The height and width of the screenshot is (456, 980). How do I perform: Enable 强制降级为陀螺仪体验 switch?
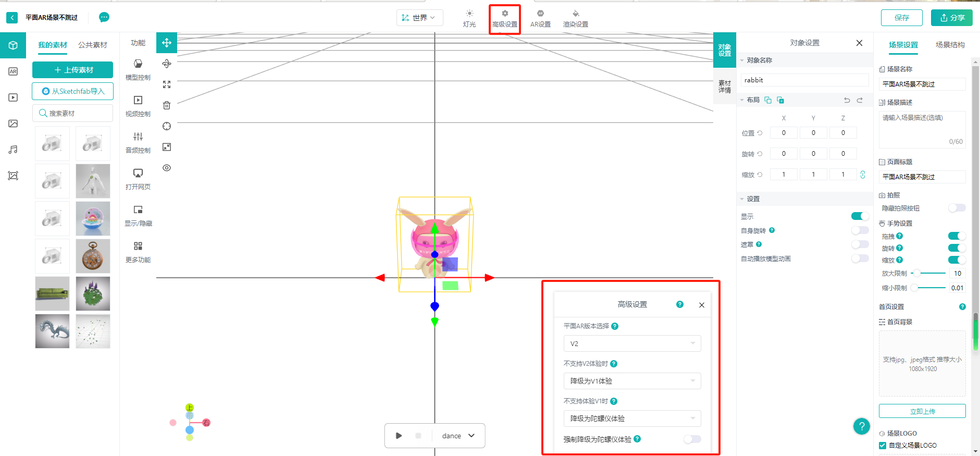click(x=692, y=439)
